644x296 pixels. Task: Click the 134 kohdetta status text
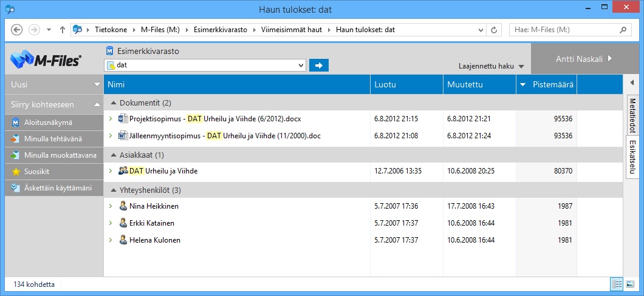[34, 284]
